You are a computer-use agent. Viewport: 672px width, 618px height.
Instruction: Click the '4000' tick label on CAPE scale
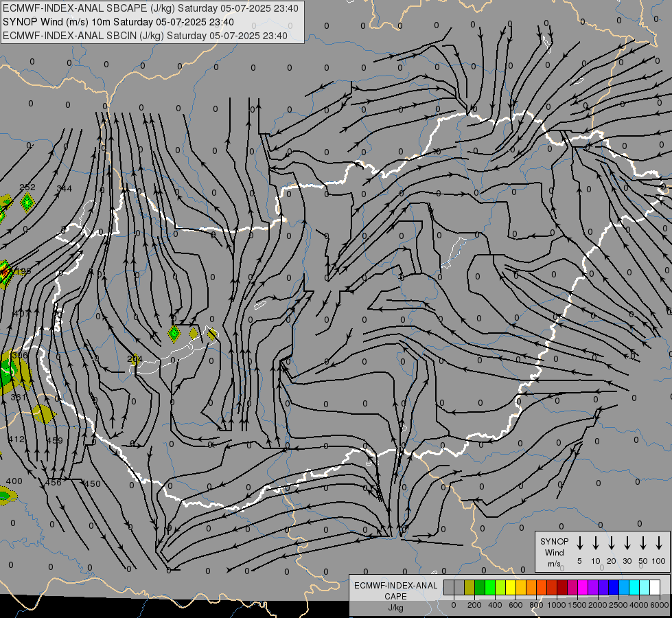tap(639, 605)
